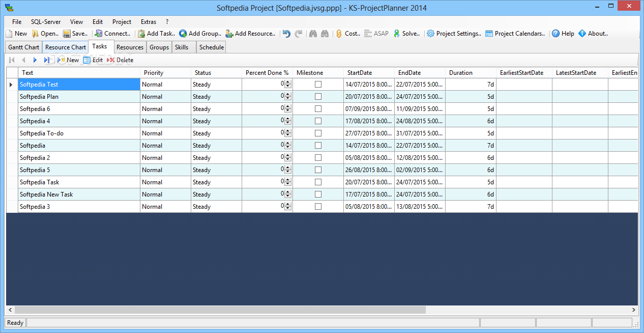644x333 pixels.
Task: Click the first binoculars search icon
Action: (313, 34)
